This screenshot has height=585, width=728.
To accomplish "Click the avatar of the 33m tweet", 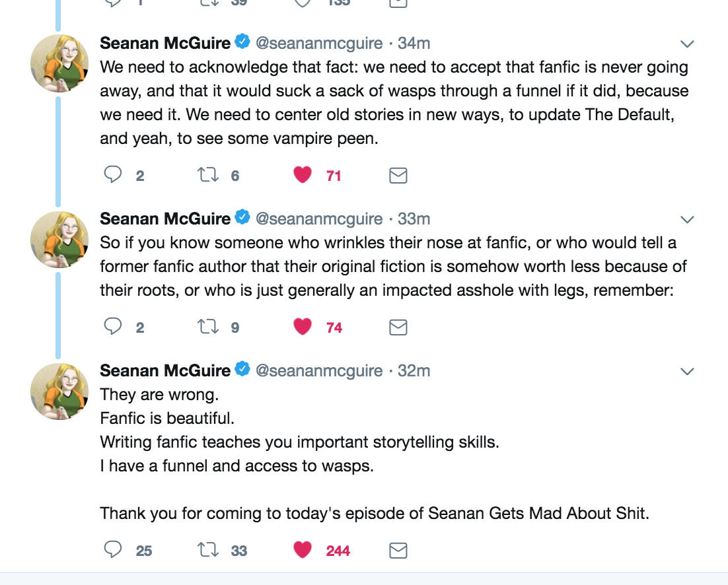I will 59,239.
